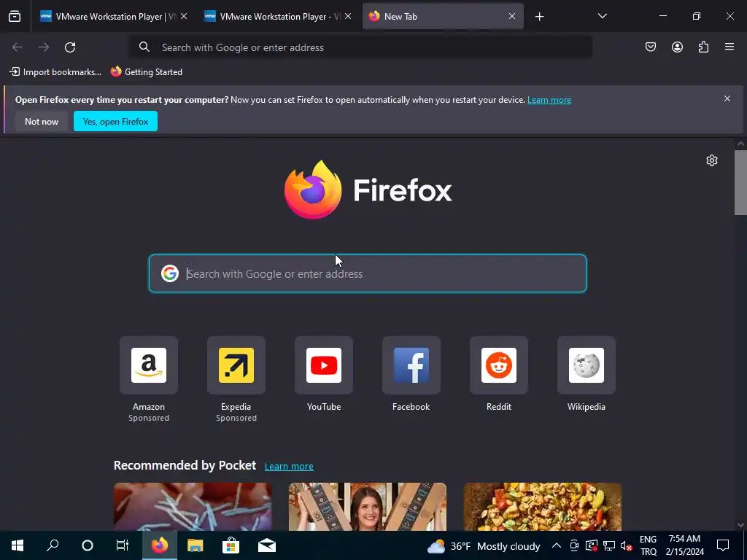The image size is (747, 560).
Task: Open clock showing 7:54 AM
Action: (x=684, y=545)
